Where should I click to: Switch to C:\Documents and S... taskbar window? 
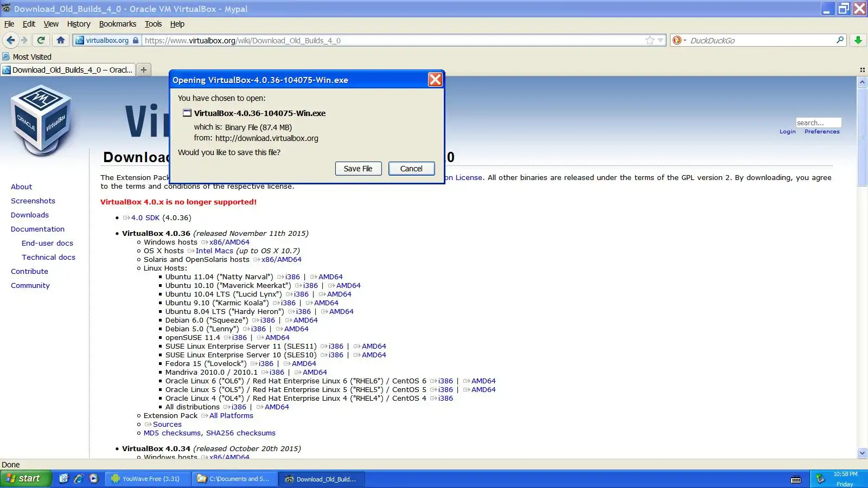(235, 479)
